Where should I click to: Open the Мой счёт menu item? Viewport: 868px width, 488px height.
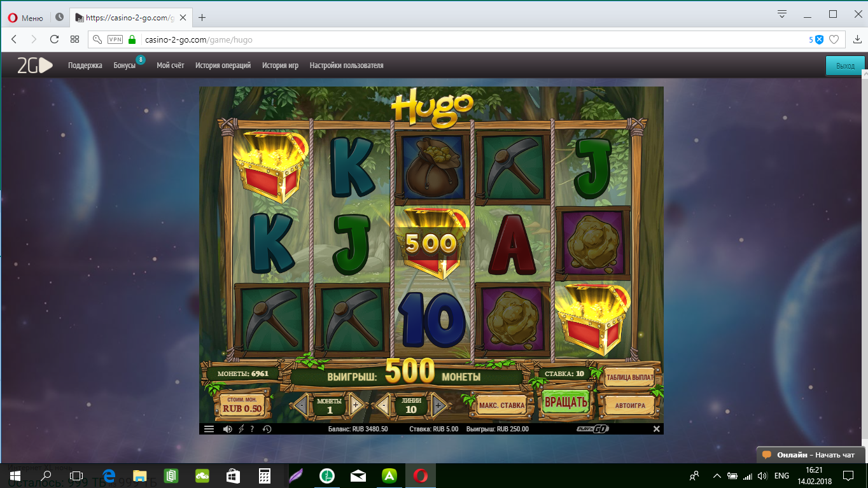click(x=171, y=66)
